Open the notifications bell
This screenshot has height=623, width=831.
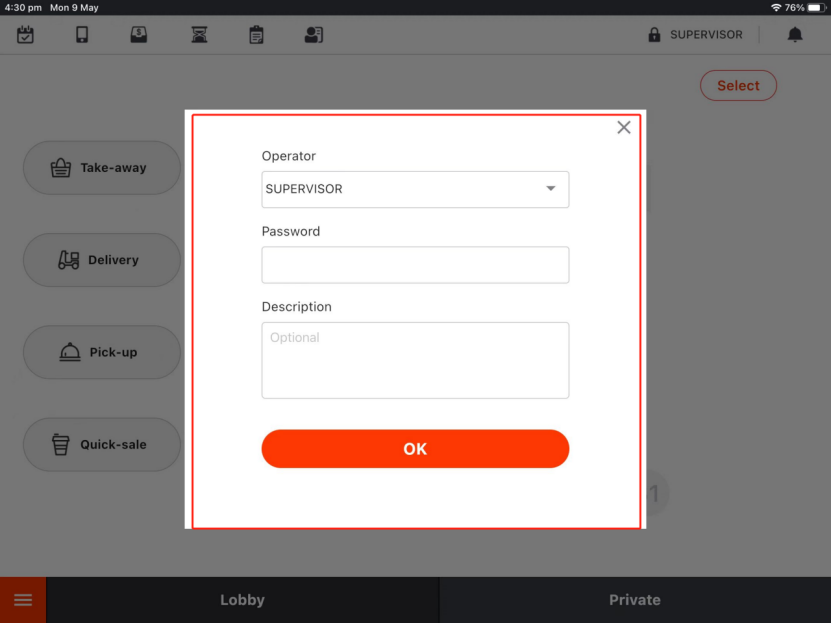click(x=795, y=35)
